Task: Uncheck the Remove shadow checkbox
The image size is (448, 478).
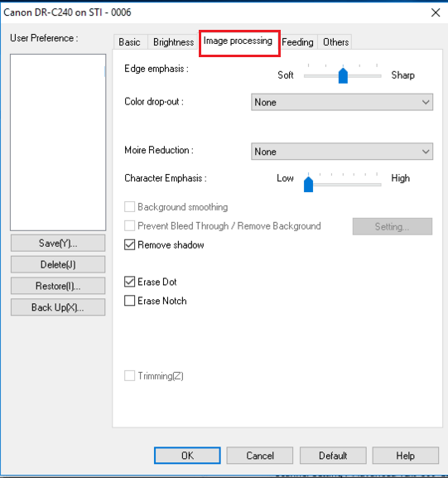Action: coord(129,244)
